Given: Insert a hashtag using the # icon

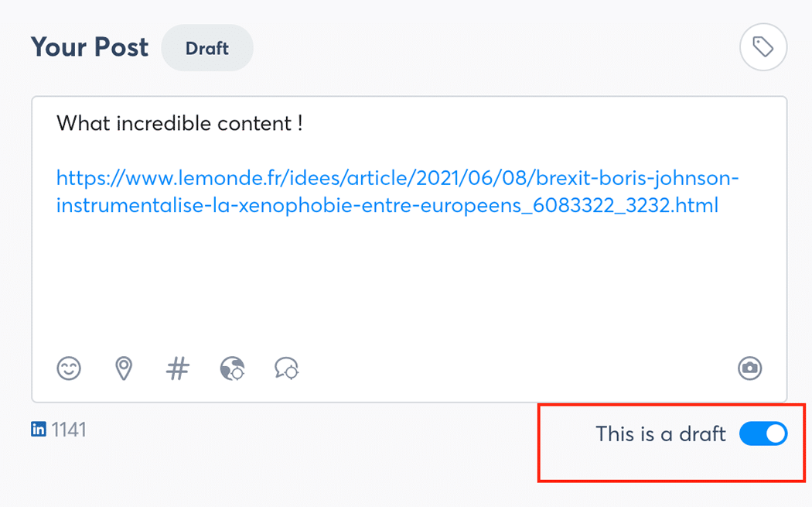Looking at the screenshot, I should point(178,368).
